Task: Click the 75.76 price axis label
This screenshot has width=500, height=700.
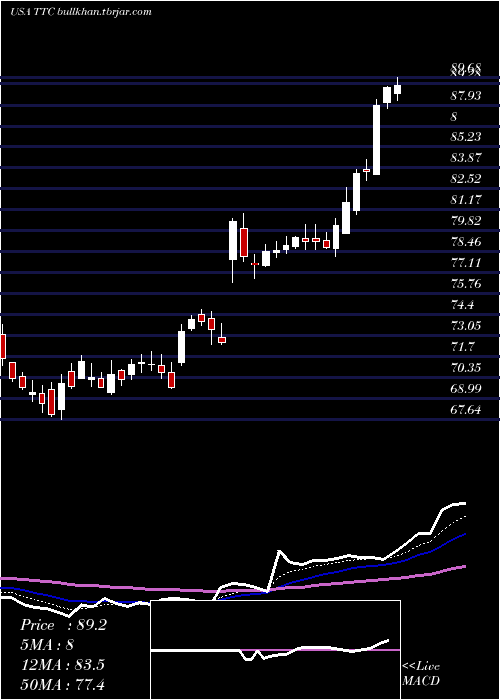Action: [466, 283]
